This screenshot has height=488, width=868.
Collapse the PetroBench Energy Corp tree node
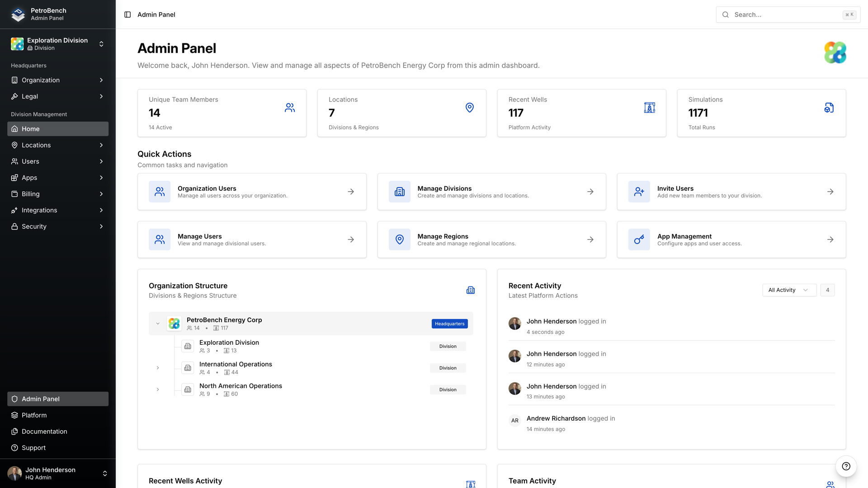157,324
